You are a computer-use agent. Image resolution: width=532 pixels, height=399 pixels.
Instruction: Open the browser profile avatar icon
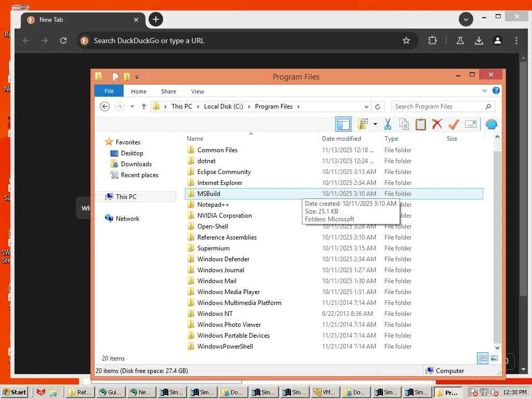click(497, 41)
